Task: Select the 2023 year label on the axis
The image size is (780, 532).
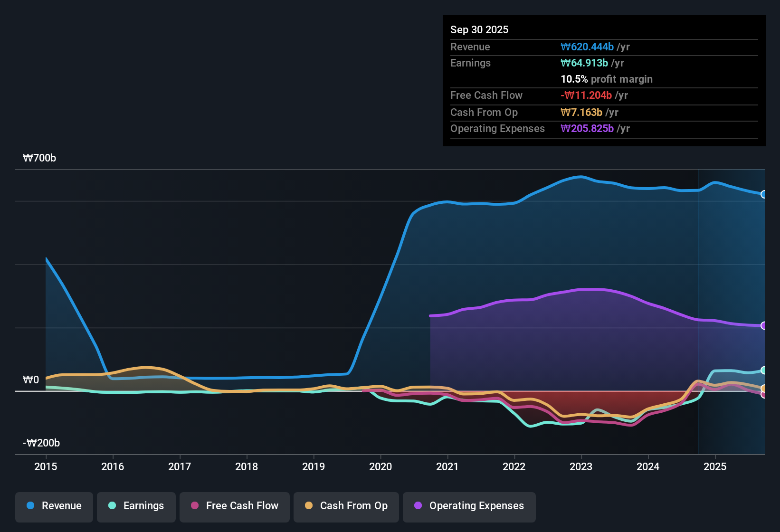Action: (x=581, y=467)
